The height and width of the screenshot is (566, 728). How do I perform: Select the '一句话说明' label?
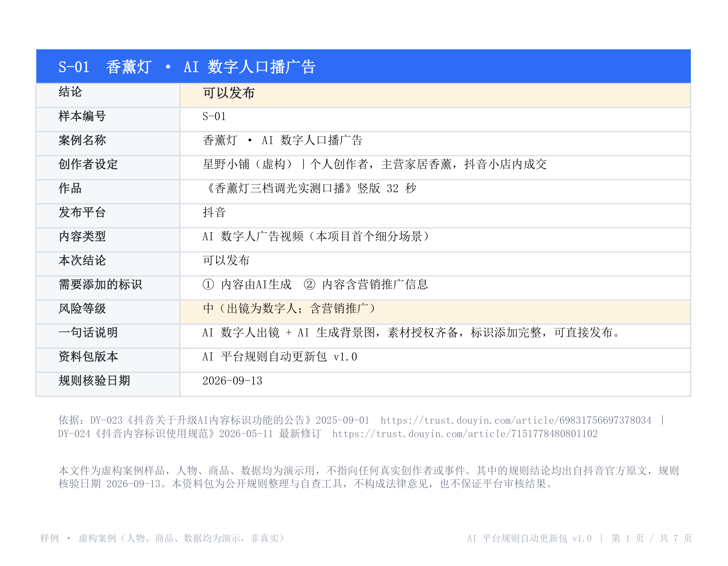tap(88, 333)
